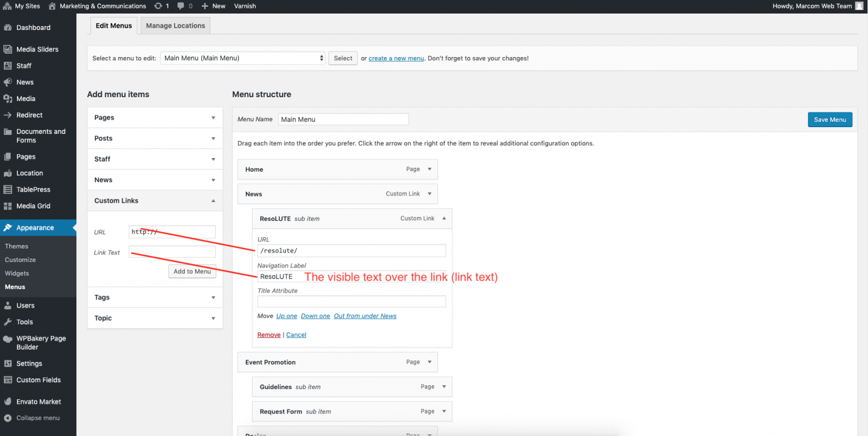Viewport: 868px width, 436px height.
Task: Open the Widgets submenu item
Action: point(17,273)
